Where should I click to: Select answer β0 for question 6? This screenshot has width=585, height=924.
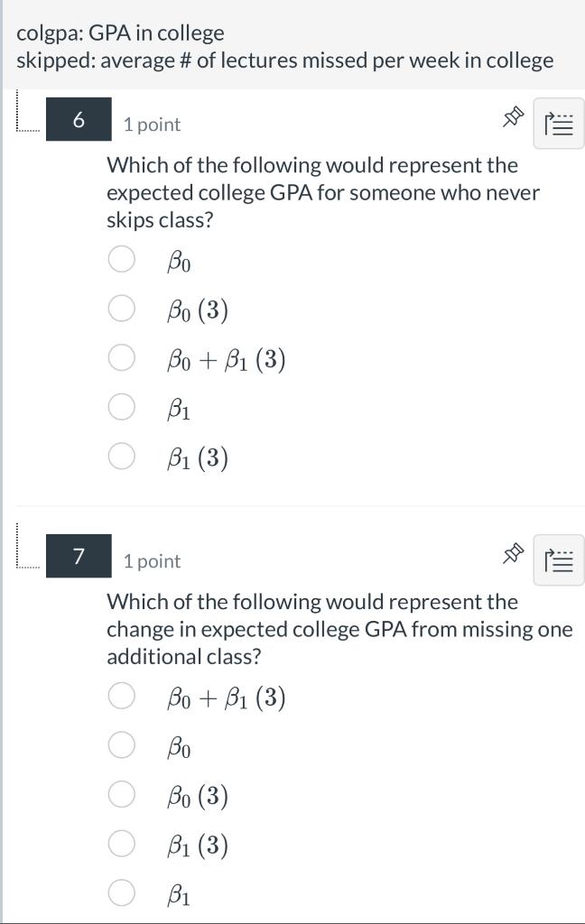pos(121,261)
